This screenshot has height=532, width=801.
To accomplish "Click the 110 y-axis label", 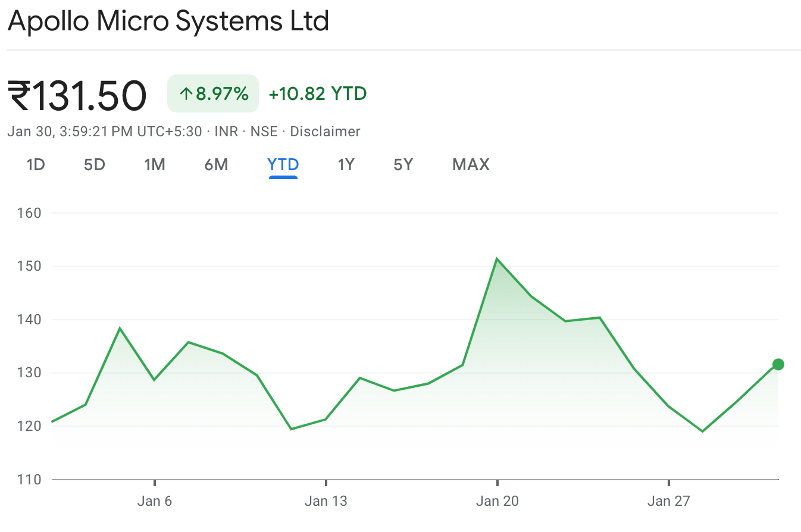I will 30,480.
